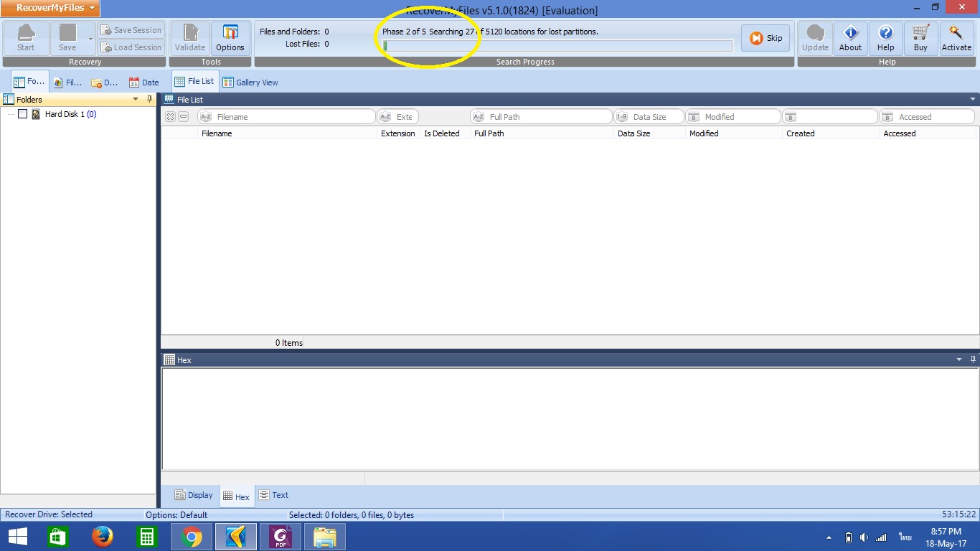Select the File List tab
Image resolution: width=980 pixels, height=551 pixels.
[x=194, y=81]
